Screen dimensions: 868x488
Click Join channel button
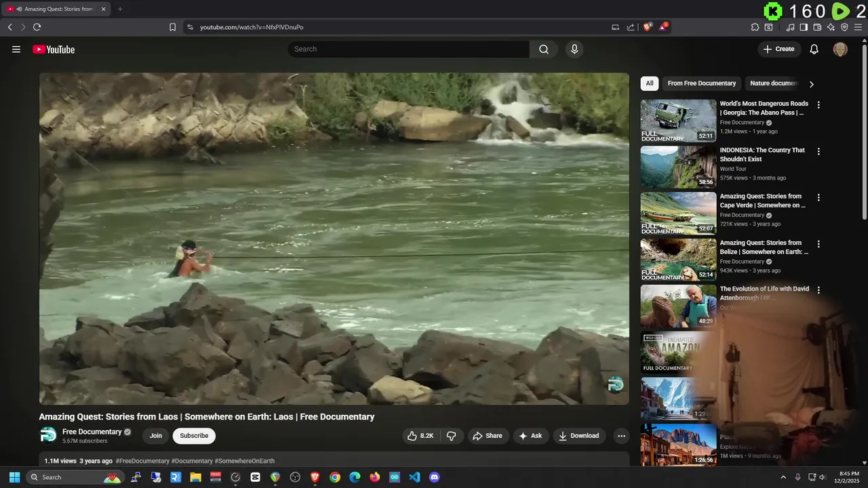(x=156, y=436)
